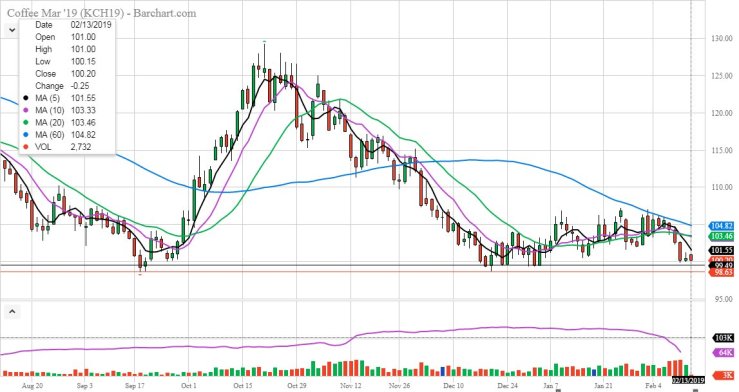Click the 130.00 price axis label
This screenshot has width=739, height=392.
coord(722,39)
